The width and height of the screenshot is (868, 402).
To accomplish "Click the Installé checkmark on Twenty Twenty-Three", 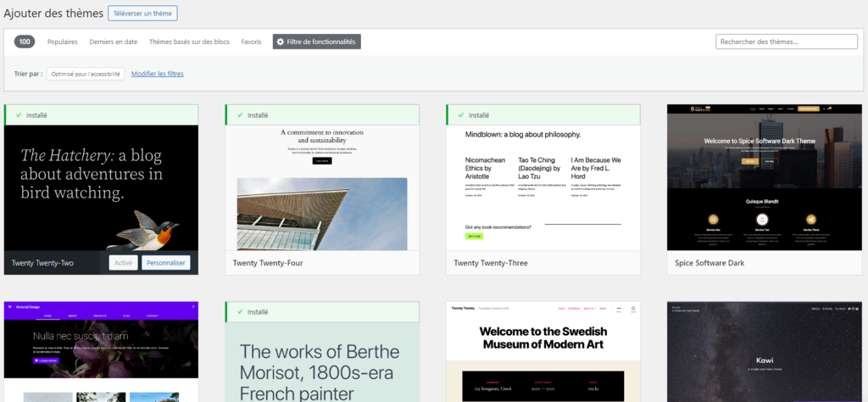I will click(461, 115).
